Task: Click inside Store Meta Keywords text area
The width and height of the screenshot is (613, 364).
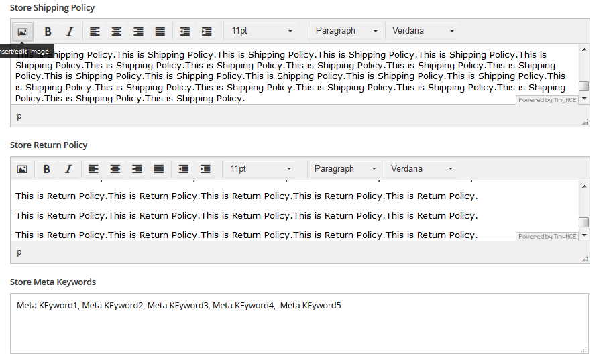Action: [x=300, y=324]
